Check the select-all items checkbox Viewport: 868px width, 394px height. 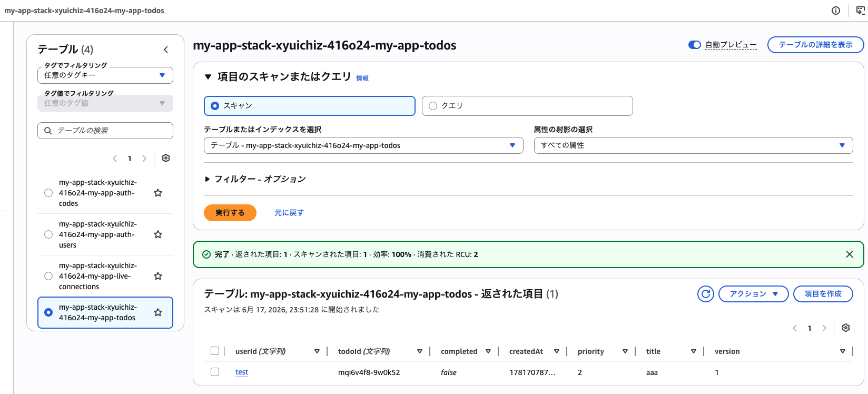coord(215,351)
